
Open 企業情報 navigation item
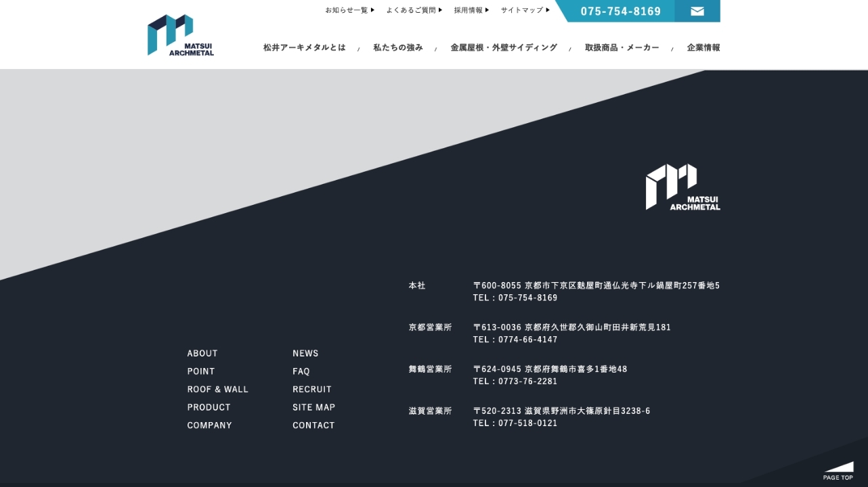(703, 47)
